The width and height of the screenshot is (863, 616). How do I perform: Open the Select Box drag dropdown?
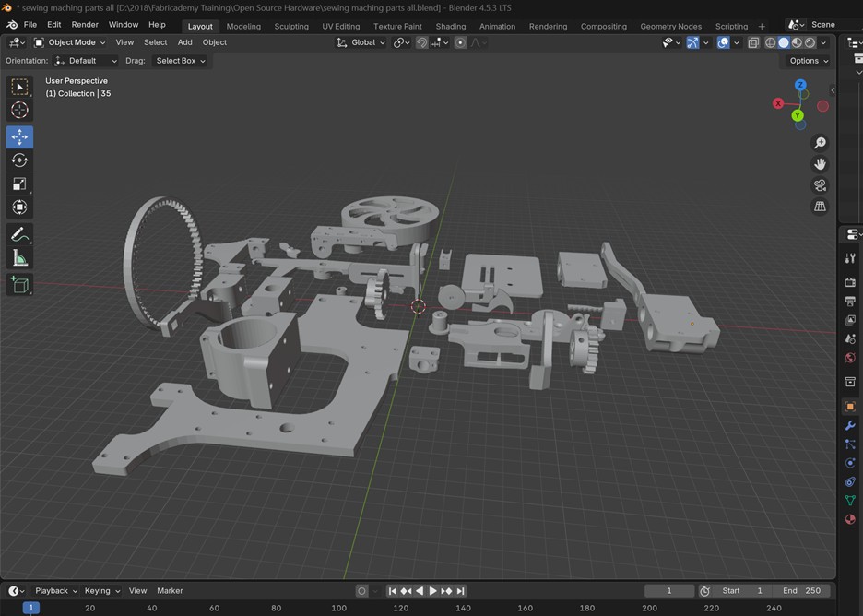(x=180, y=61)
